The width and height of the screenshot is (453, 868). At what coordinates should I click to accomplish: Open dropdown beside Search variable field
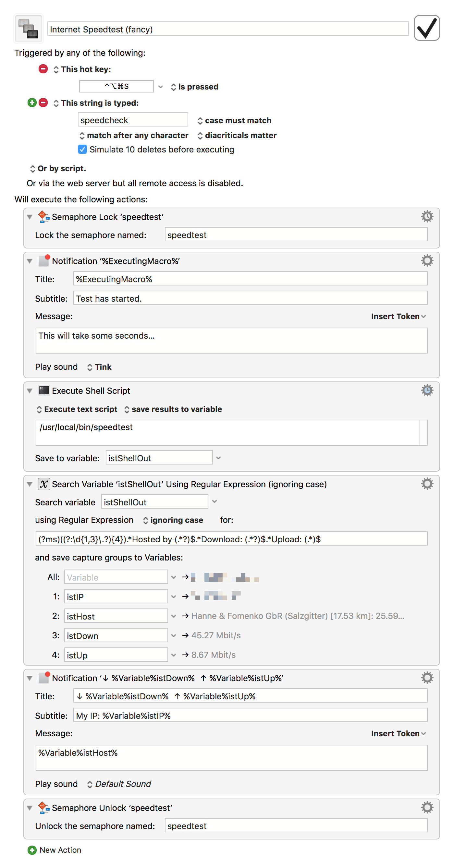point(214,502)
